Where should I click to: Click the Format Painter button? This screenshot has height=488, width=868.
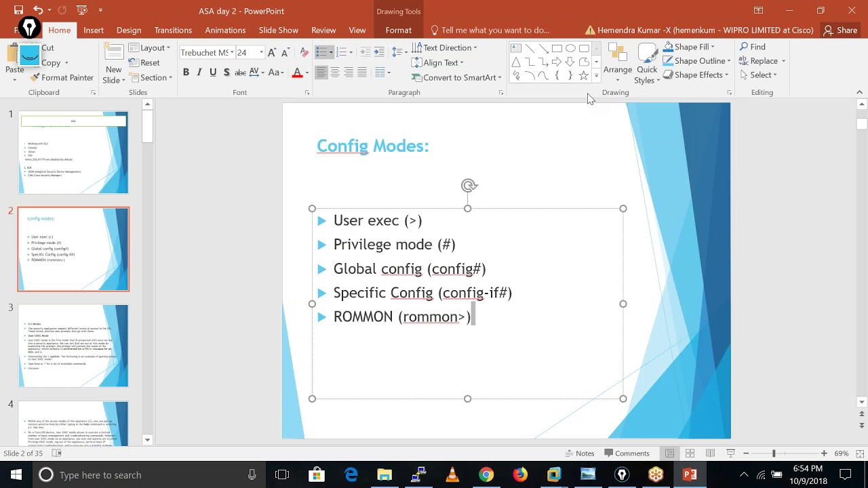pyautogui.click(x=61, y=77)
